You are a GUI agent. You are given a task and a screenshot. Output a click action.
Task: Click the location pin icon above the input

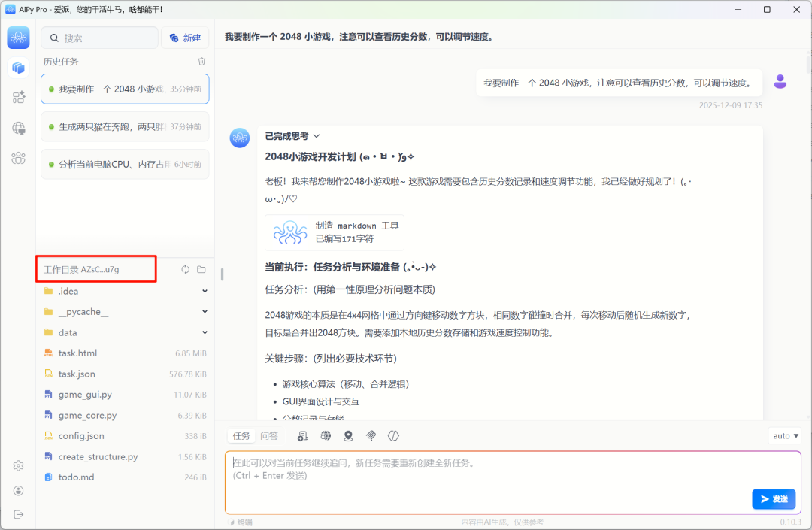pyautogui.click(x=348, y=435)
